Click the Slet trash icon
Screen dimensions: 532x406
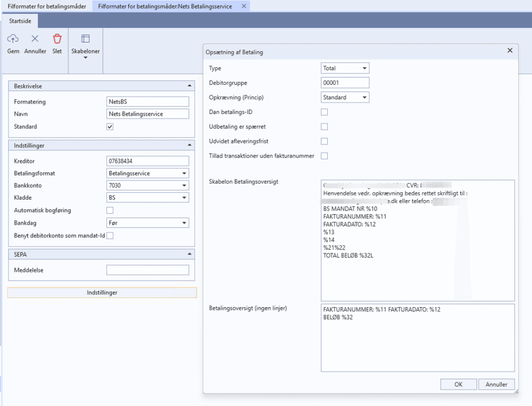pos(57,38)
